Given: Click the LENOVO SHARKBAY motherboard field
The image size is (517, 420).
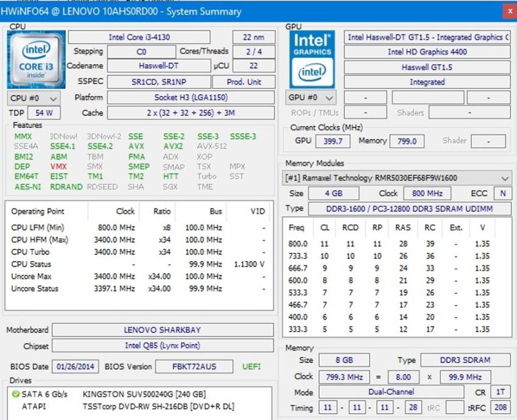Looking at the screenshot, I should pyautogui.click(x=163, y=330).
